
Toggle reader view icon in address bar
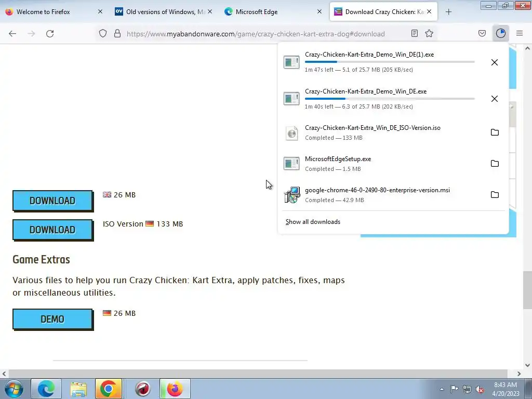pos(414,33)
